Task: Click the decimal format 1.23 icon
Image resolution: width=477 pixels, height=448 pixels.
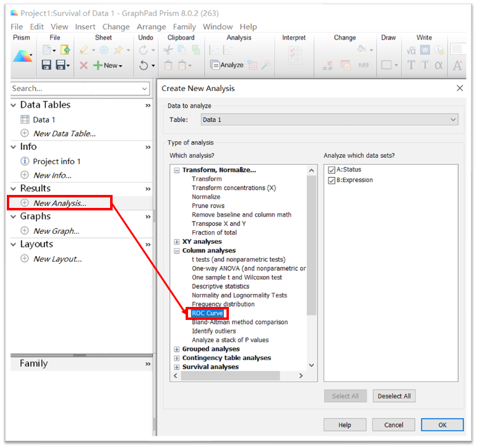Action: click(x=363, y=65)
